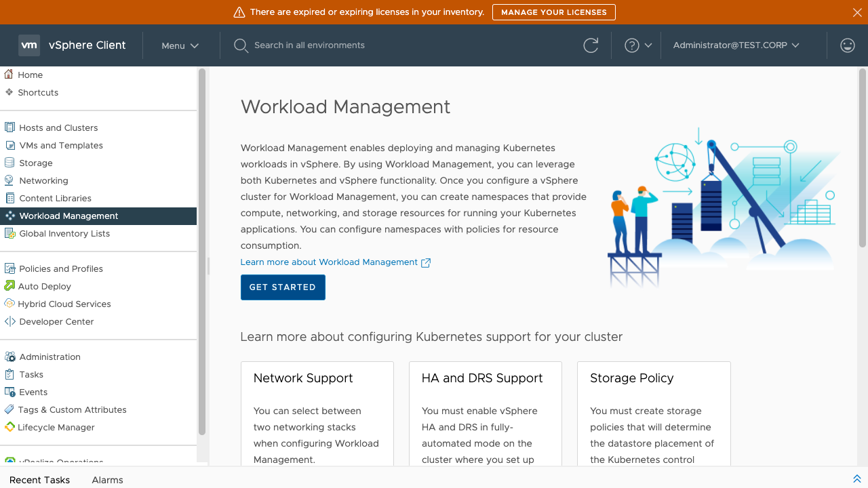This screenshot has width=868, height=488.
Task: Click the Auto Deploy green icon
Action: pyautogui.click(x=9, y=286)
